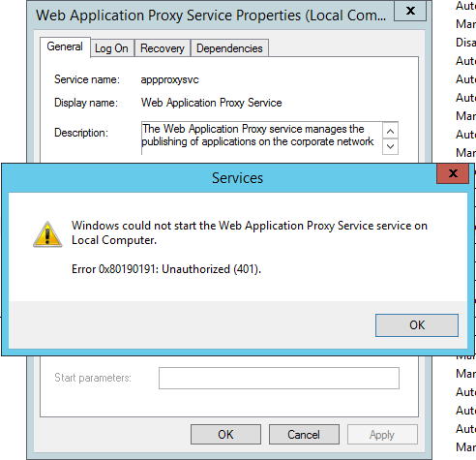
Task: Click OK in the Properties dialog
Action: pyautogui.click(x=225, y=435)
